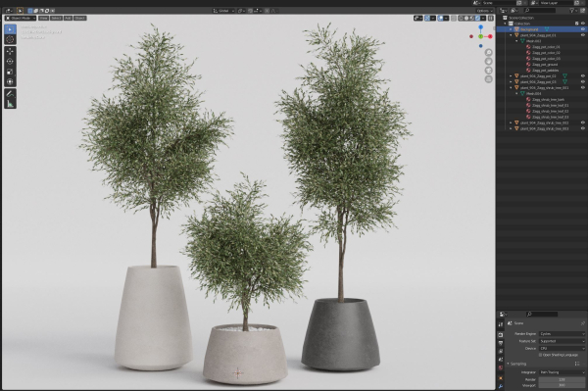Select the Measure tool

10,104
